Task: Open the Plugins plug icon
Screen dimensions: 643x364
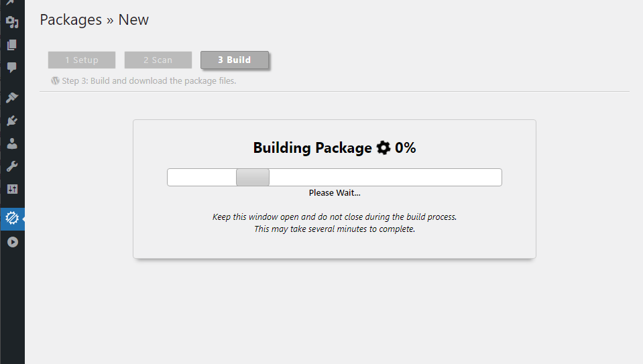Action: (x=12, y=121)
